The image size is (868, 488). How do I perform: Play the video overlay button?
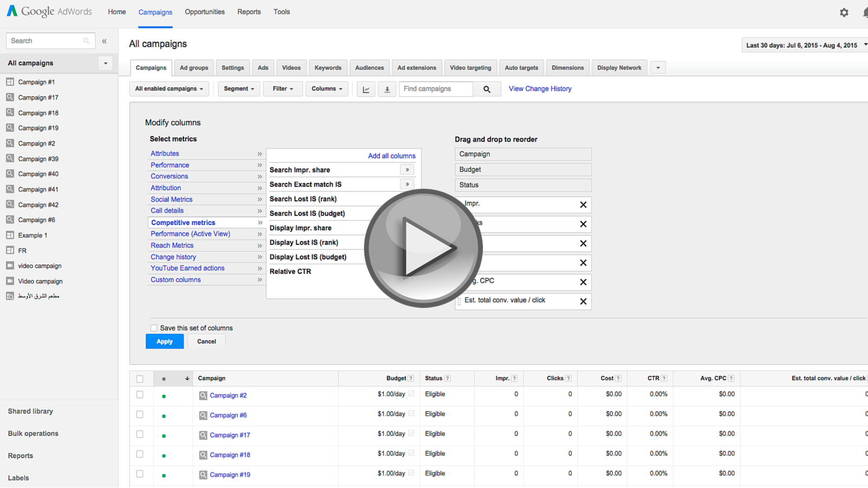click(423, 248)
